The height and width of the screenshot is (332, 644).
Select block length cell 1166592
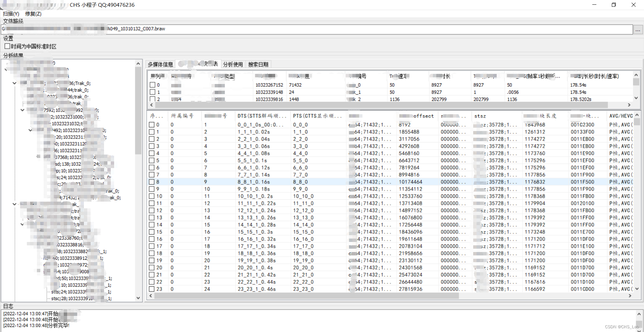coord(535,289)
